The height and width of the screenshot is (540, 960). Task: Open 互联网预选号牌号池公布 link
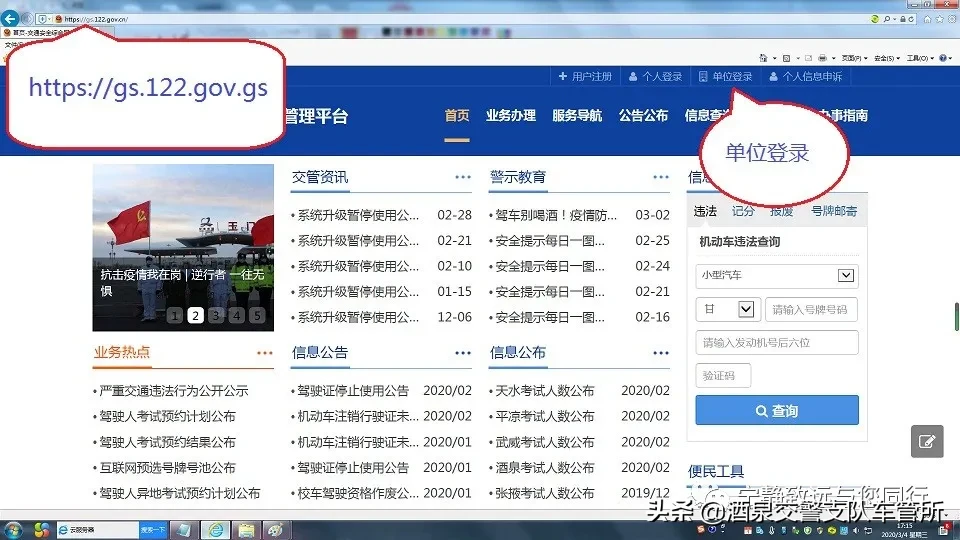point(167,468)
